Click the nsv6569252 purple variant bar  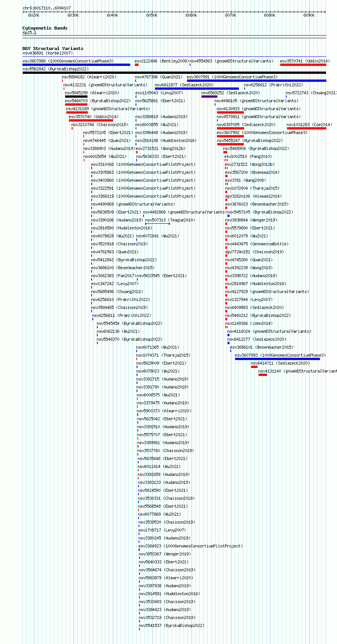(209, 97)
